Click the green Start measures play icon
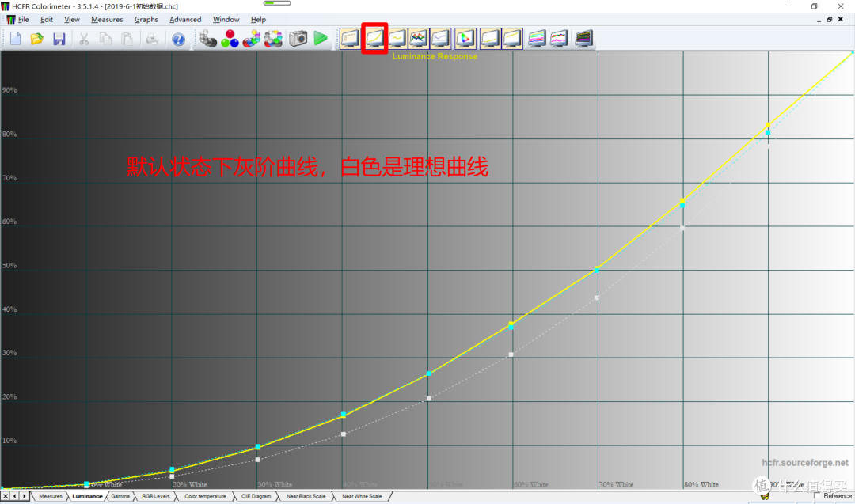 [321, 38]
